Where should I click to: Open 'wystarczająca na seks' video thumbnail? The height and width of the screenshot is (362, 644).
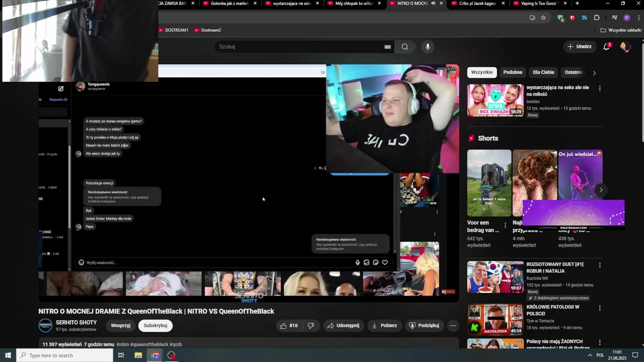496,100
